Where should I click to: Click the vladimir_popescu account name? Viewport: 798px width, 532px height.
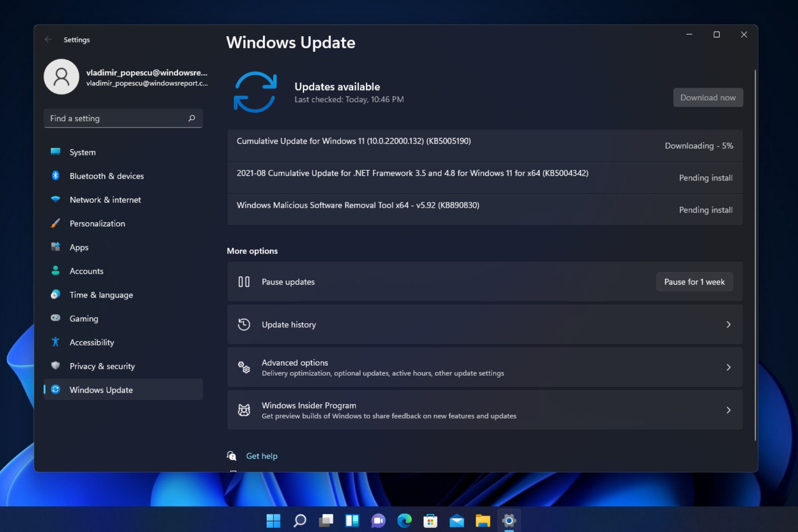tap(147, 72)
